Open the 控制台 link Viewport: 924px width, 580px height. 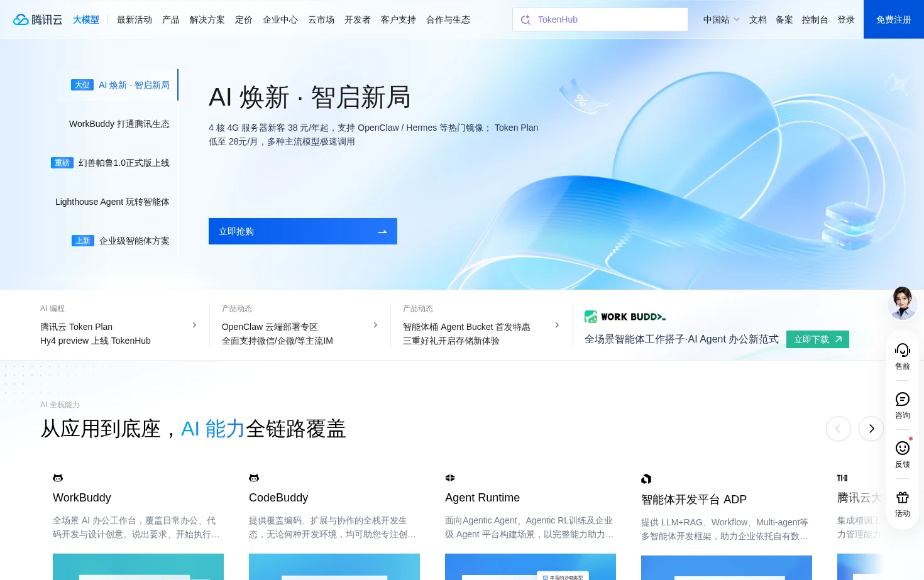click(815, 19)
